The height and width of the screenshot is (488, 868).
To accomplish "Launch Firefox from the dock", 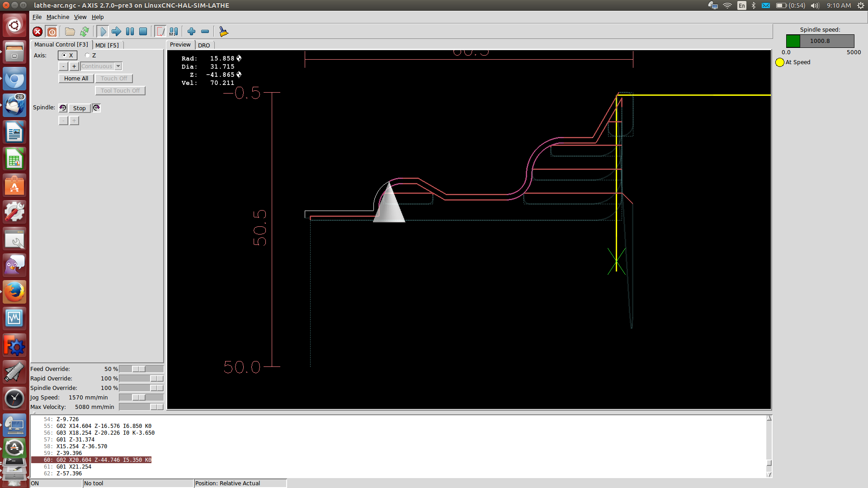I will point(14,292).
